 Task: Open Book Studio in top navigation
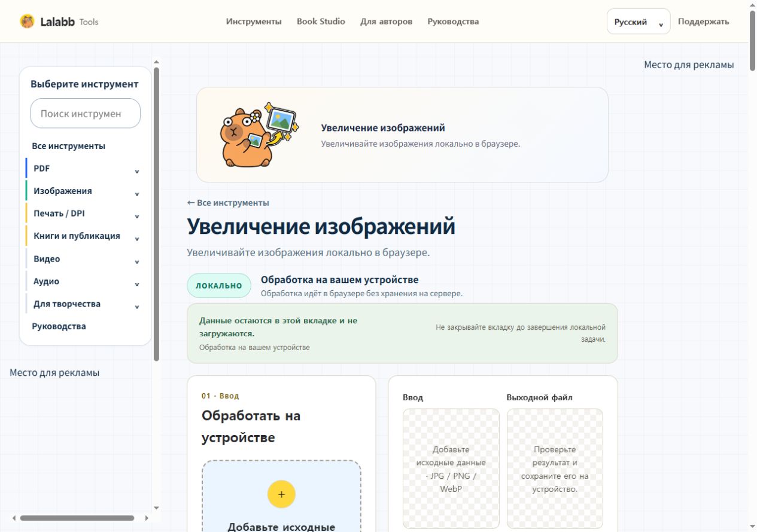click(x=321, y=22)
